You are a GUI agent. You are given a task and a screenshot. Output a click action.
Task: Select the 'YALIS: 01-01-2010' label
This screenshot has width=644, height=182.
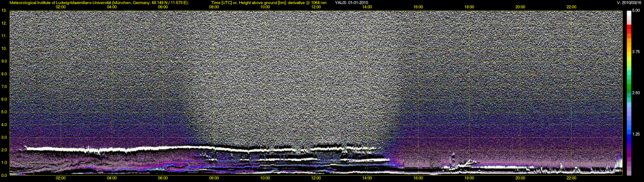click(351, 3)
